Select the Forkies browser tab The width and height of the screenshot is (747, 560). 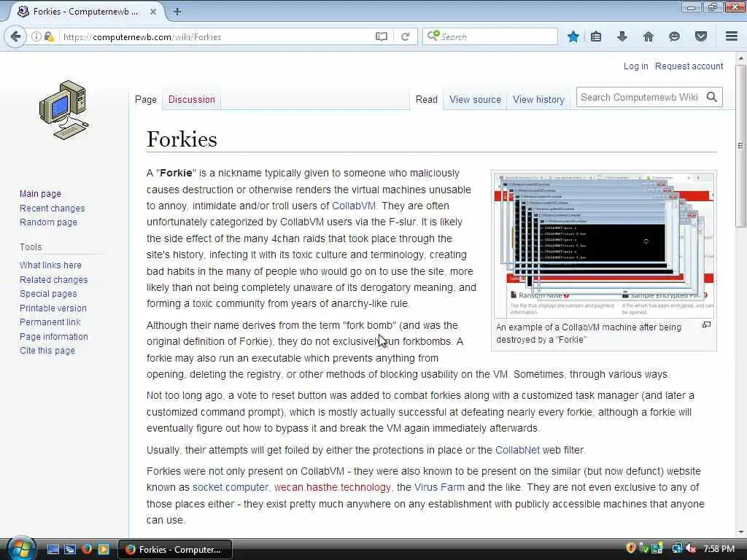[x=85, y=12]
